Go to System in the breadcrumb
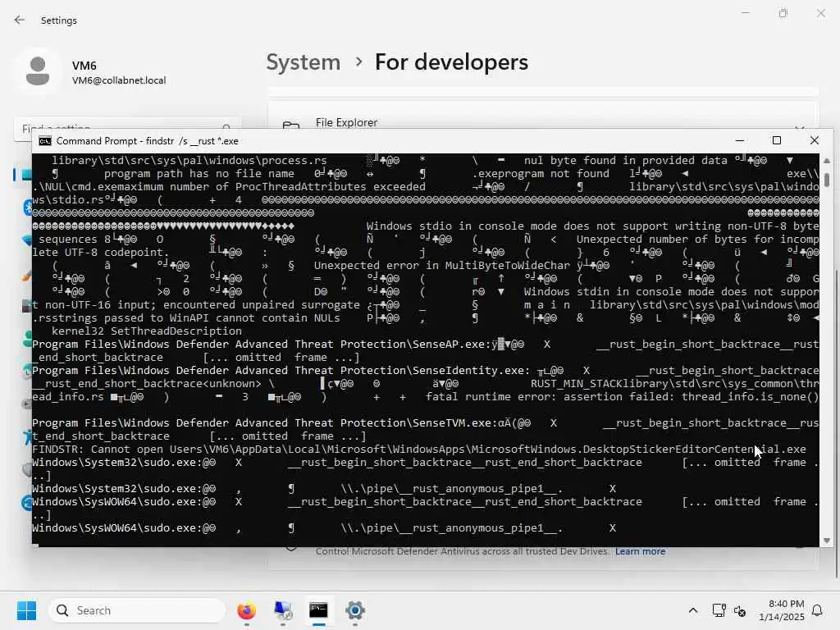 click(304, 62)
